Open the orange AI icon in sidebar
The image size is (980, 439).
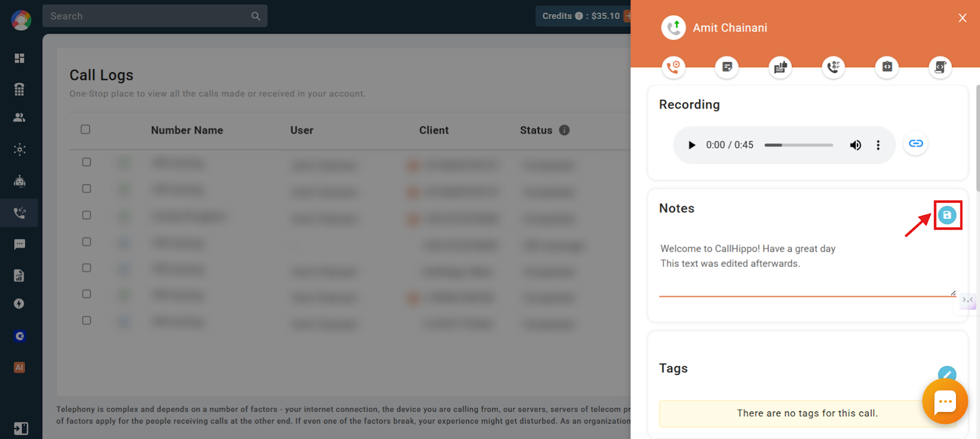coord(20,367)
